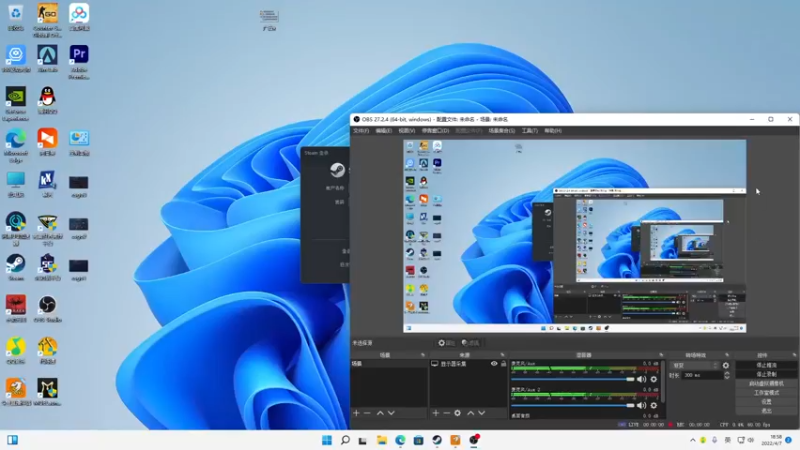Open the CS:GO desktop shortcut
The image size is (800, 450).
[47, 20]
